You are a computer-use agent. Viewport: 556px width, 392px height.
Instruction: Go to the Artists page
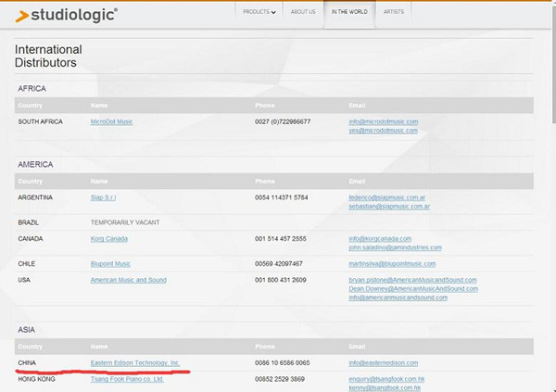394,12
